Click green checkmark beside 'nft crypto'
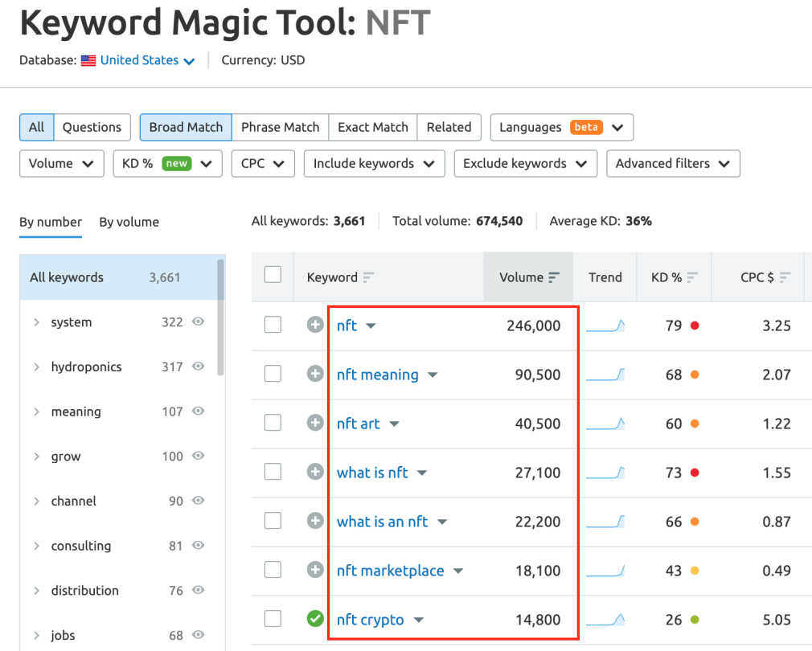This screenshot has height=651, width=812. point(315,619)
